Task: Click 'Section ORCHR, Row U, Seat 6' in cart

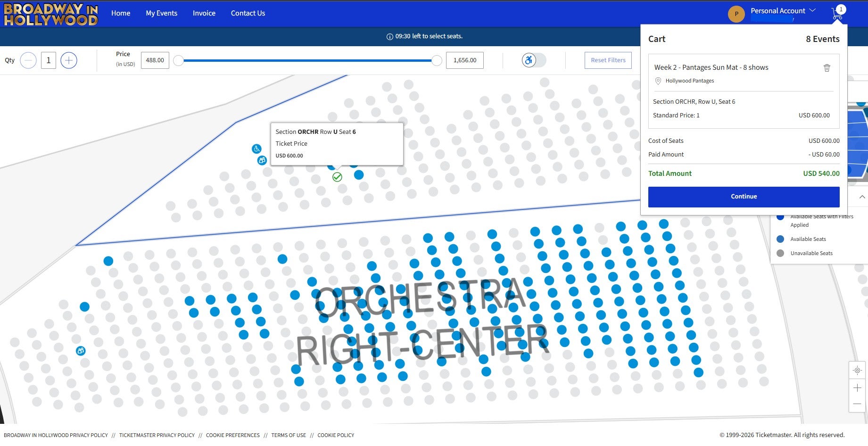Action: click(x=694, y=102)
